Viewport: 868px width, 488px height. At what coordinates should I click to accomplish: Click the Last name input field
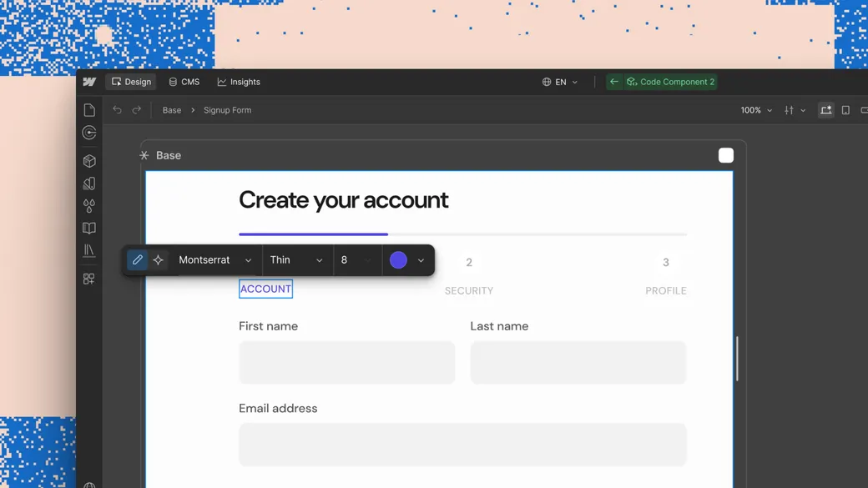point(578,362)
